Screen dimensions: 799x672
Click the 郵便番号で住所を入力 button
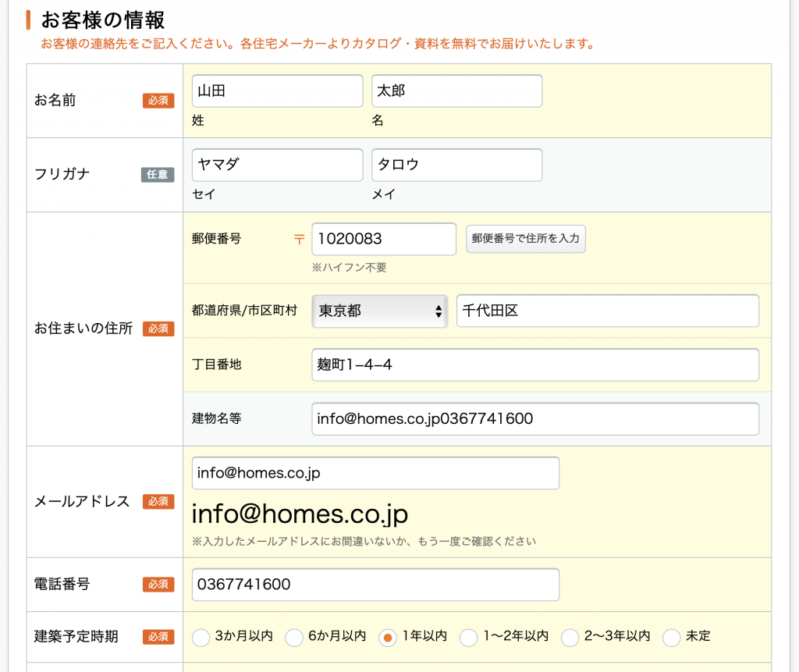click(525, 239)
